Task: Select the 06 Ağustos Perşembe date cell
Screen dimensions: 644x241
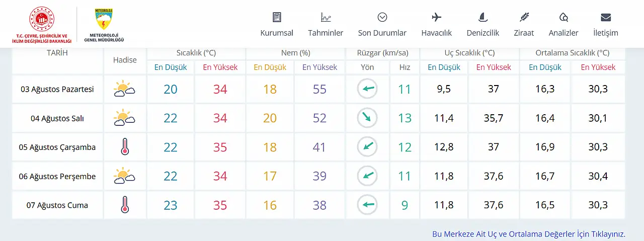Action: click(x=57, y=176)
